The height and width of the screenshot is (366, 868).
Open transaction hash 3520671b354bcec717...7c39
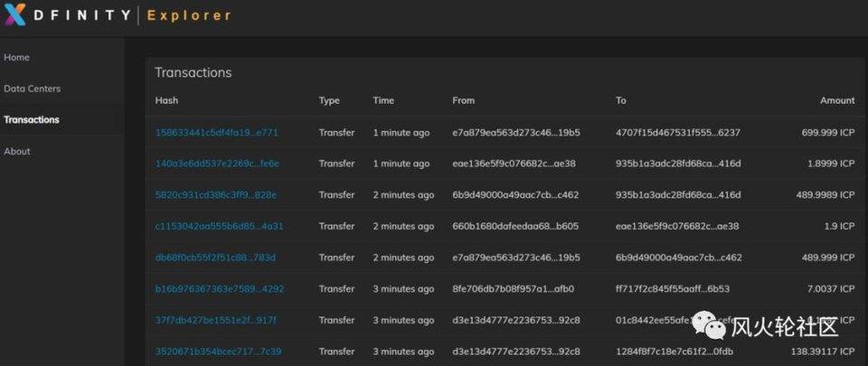click(218, 352)
